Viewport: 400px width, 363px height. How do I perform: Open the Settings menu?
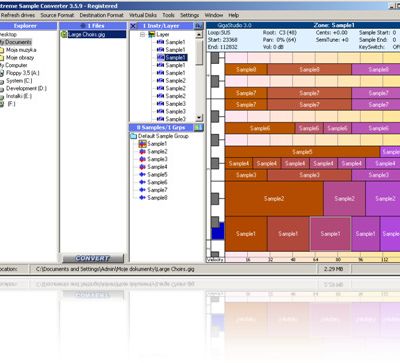click(x=189, y=15)
